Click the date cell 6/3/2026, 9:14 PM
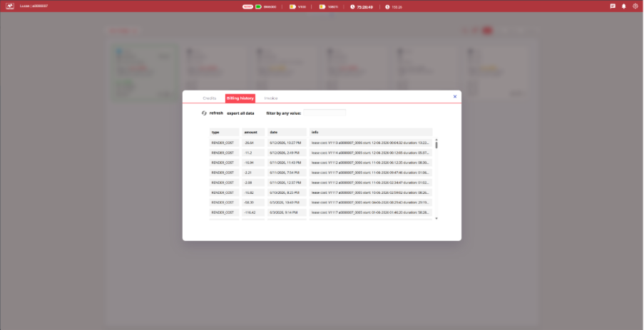644x330 pixels. (287, 212)
